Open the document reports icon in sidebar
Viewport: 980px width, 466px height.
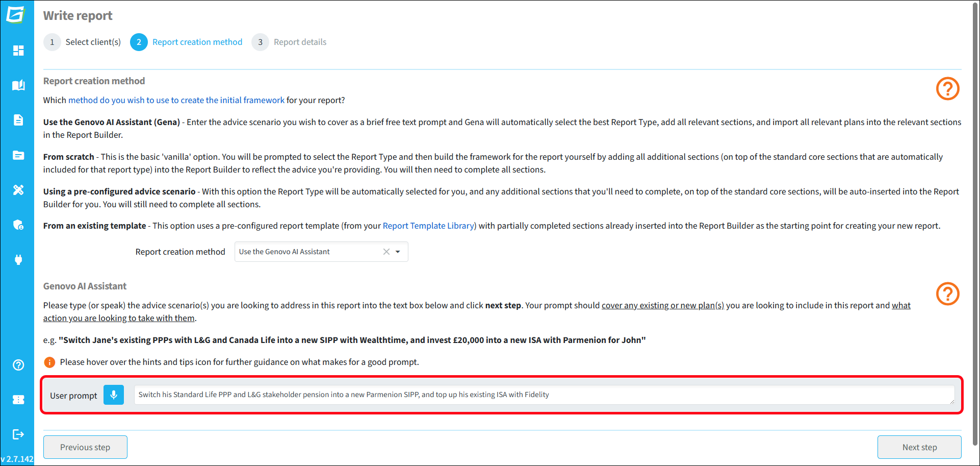coord(18,120)
